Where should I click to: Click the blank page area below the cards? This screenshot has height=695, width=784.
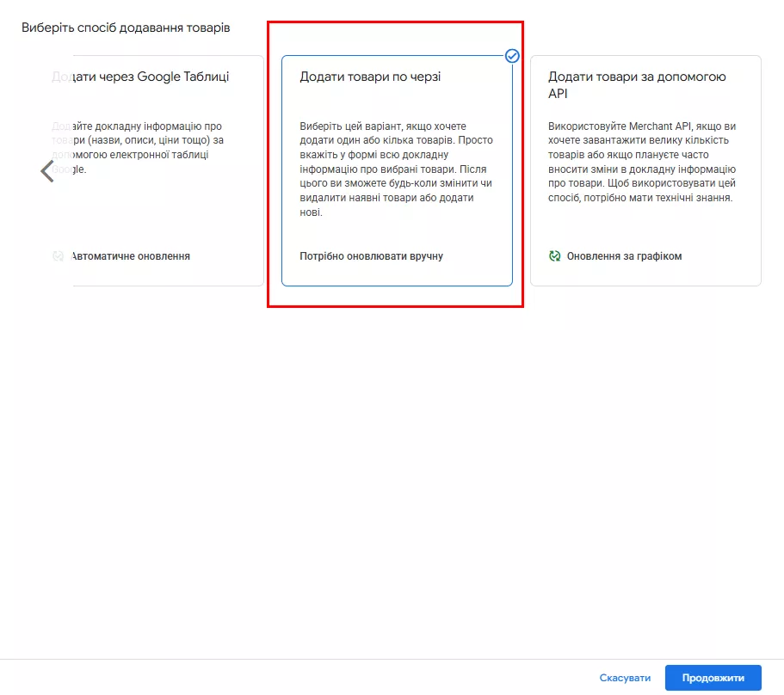coord(392,473)
